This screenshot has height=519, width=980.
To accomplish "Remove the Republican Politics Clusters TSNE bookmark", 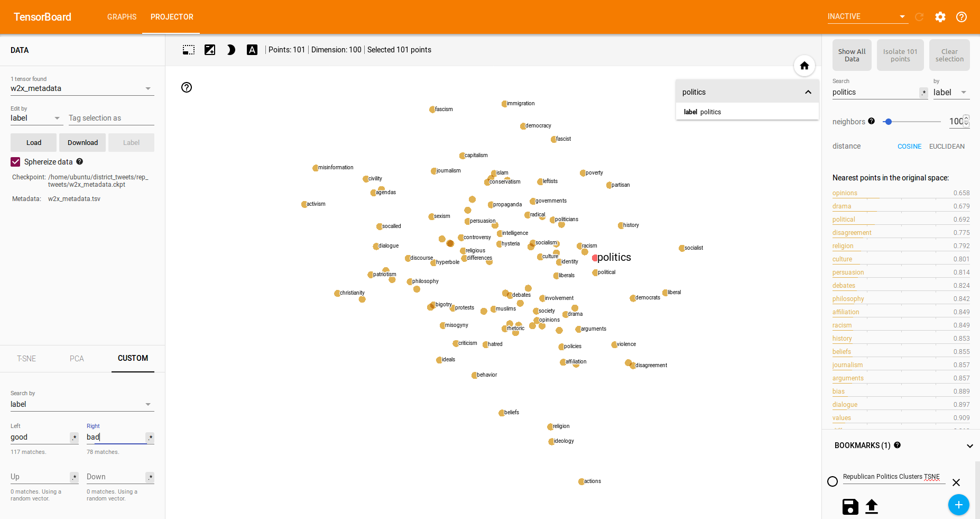I will [x=956, y=482].
